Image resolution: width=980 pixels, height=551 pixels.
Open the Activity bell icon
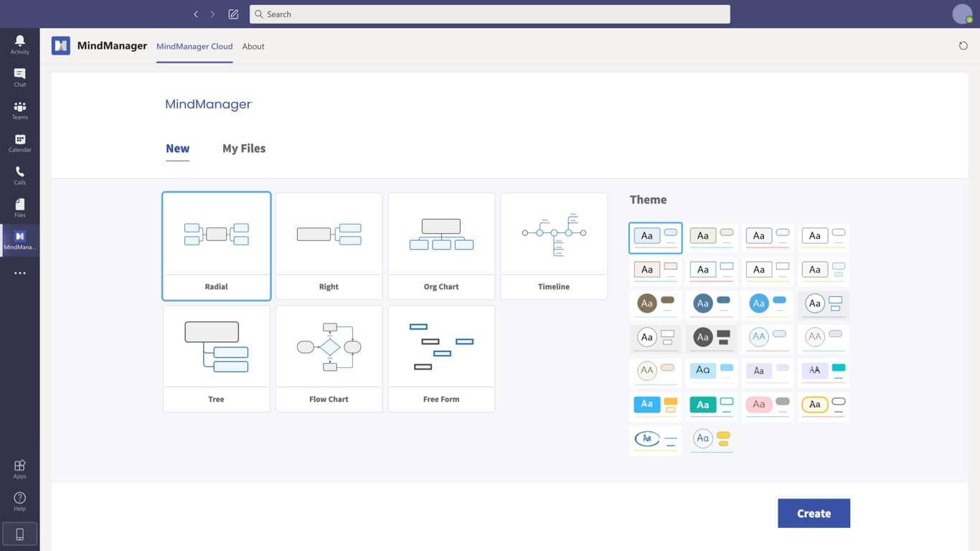click(19, 44)
